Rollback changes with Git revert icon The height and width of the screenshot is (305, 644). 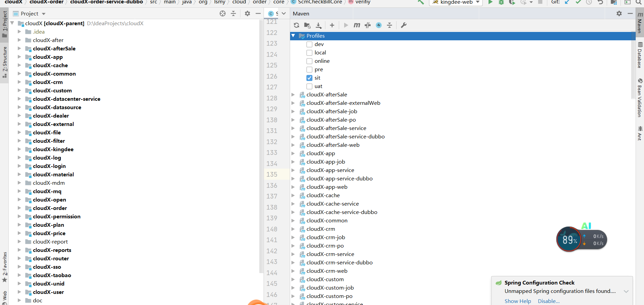click(x=600, y=2)
